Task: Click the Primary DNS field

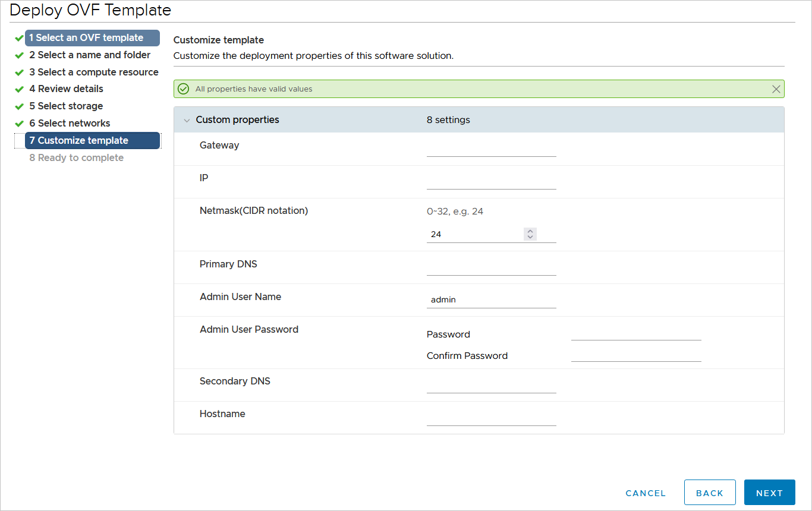Action: [x=491, y=267]
